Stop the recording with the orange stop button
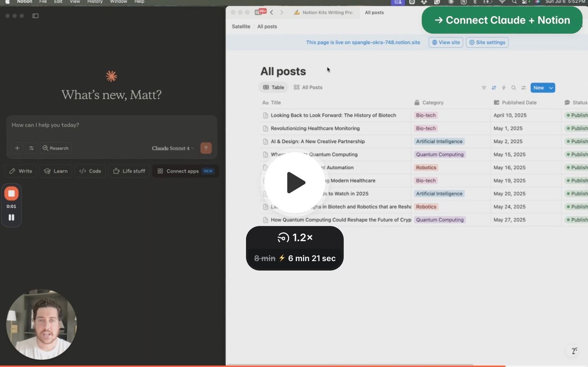The image size is (588, 367). pyautogui.click(x=11, y=193)
